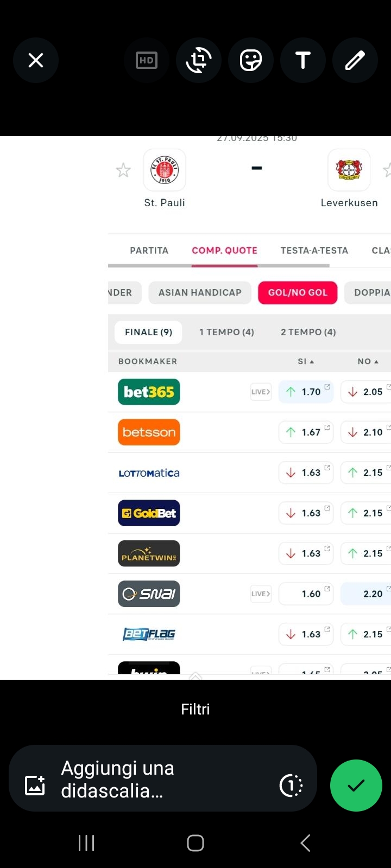Toggle the view-once timer icon
The height and width of the screenshot is (868, 391).
click(291, 786)
